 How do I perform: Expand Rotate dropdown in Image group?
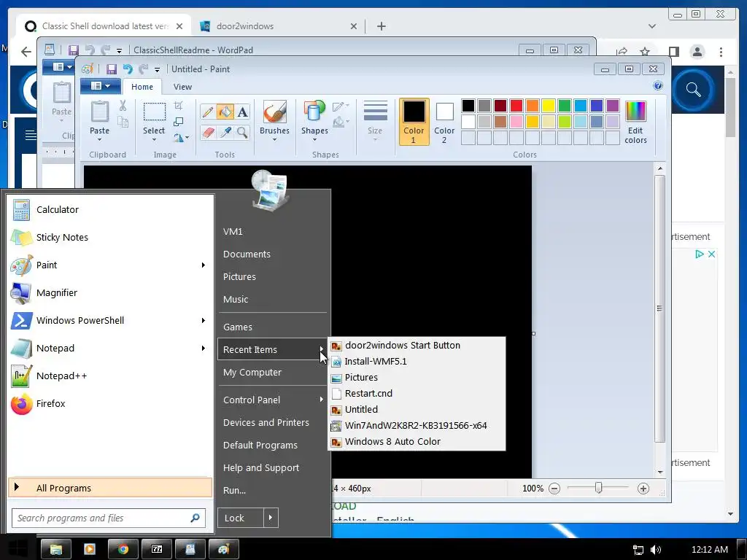(187, 138)
